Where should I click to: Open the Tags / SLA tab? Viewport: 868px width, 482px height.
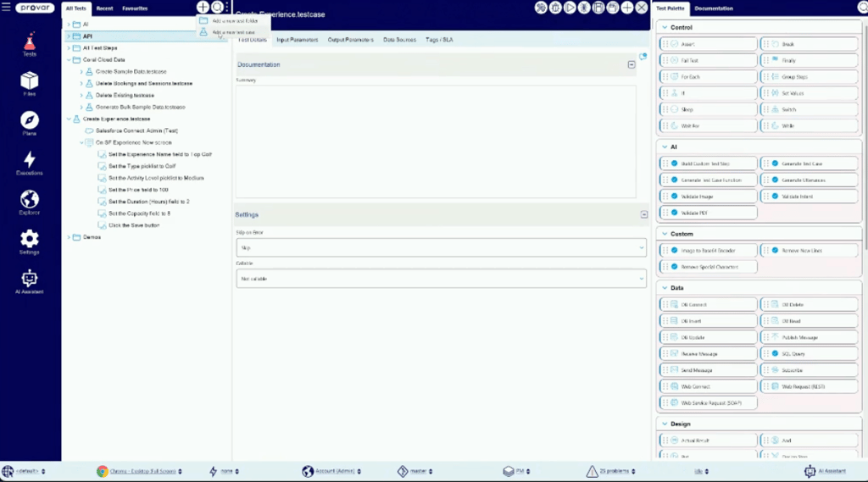(x=439, y=40)
